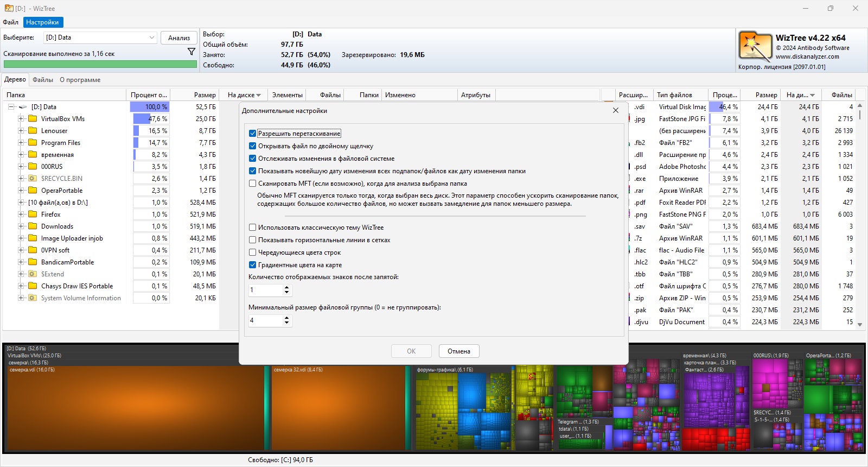Click the OperaPortable folder icon

click(x=33, y=190)
